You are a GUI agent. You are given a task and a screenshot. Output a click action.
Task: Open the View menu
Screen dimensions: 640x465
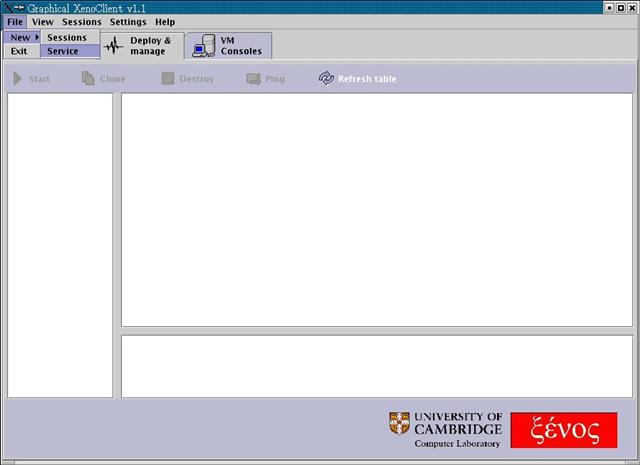[x=42, y=21]
